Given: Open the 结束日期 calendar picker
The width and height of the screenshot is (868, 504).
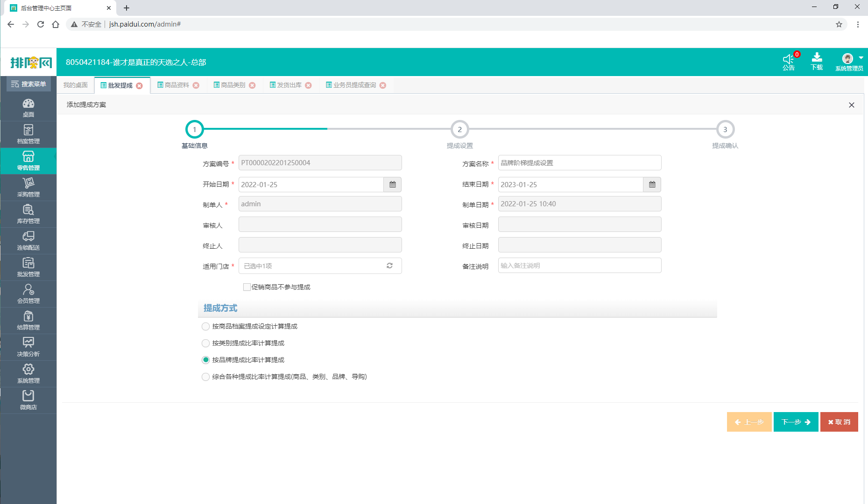Looking at the screenshot, I should click(652, 185).
